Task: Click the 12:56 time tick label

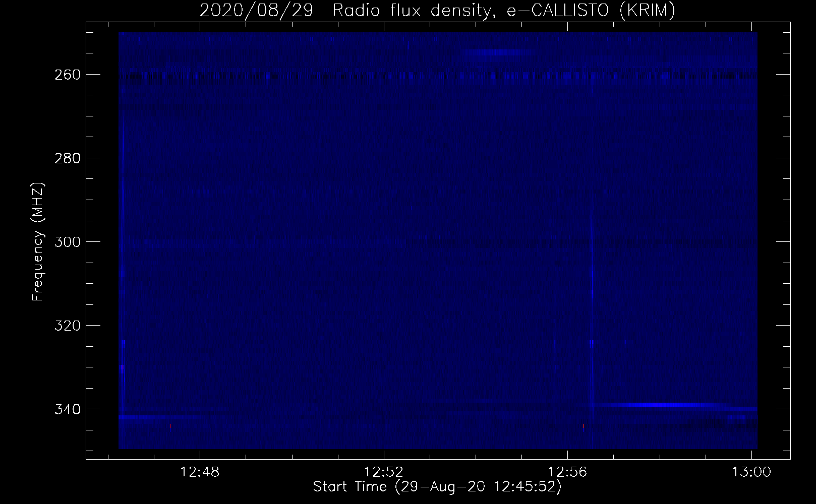Action: 568,472
